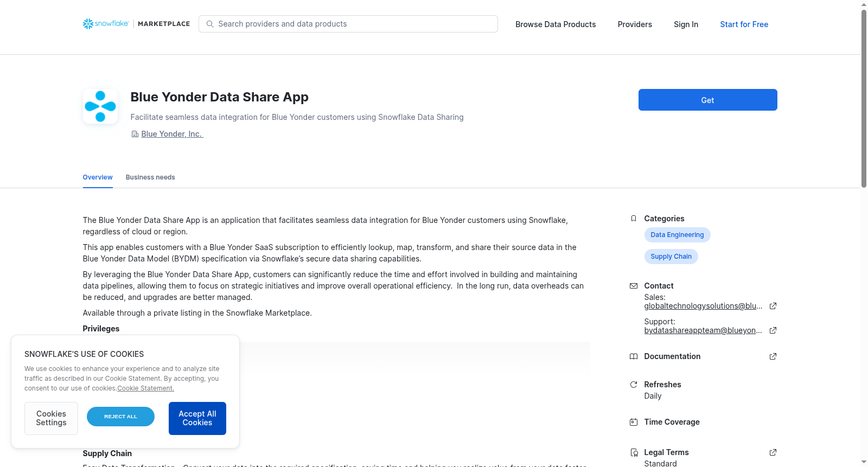Click the MARKETPLACE label
This screenshot has height=467, width=868.
coord(164,24)
